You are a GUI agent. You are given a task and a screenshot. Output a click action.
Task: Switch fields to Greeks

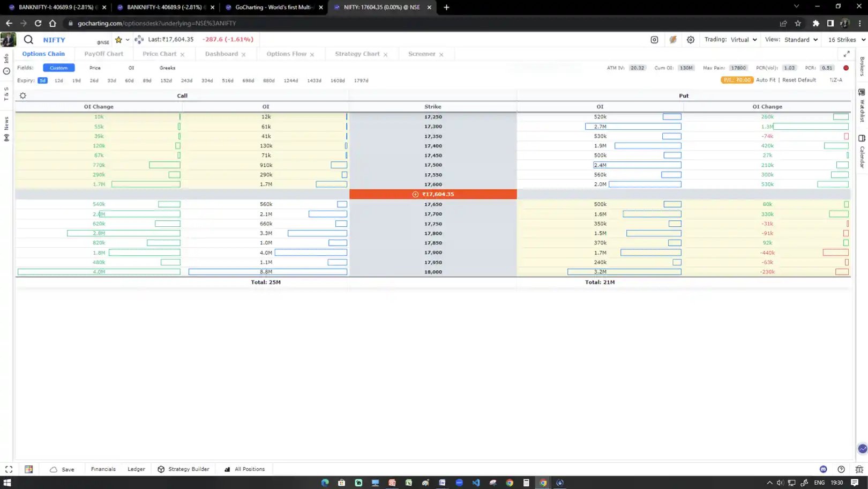pyautogui.click(x=167, y=68)
